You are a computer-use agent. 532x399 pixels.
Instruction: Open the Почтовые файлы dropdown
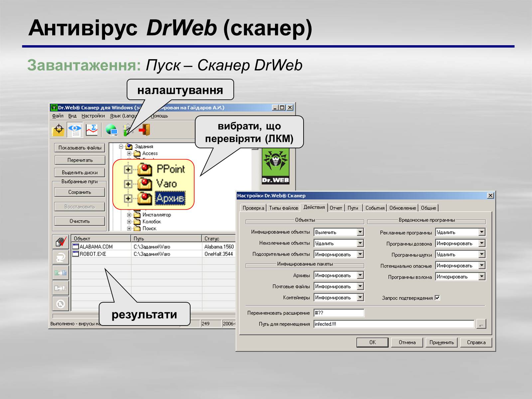[360, 286]
